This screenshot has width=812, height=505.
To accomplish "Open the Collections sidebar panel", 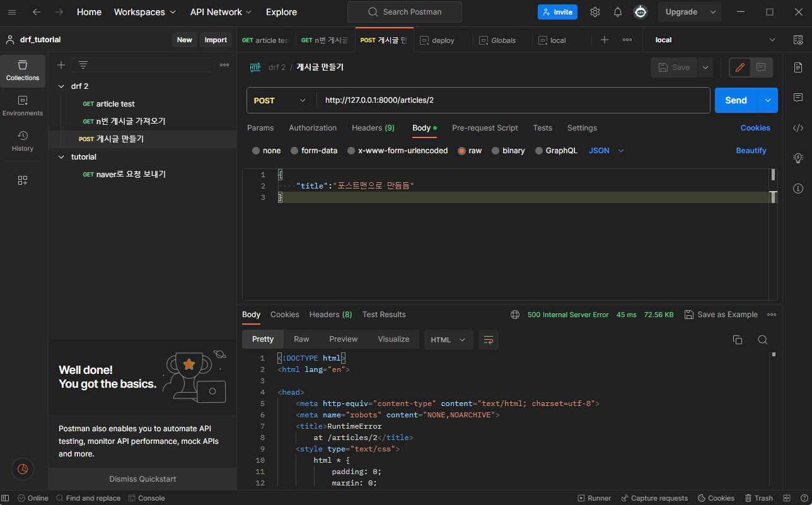I will click(23, 71).
